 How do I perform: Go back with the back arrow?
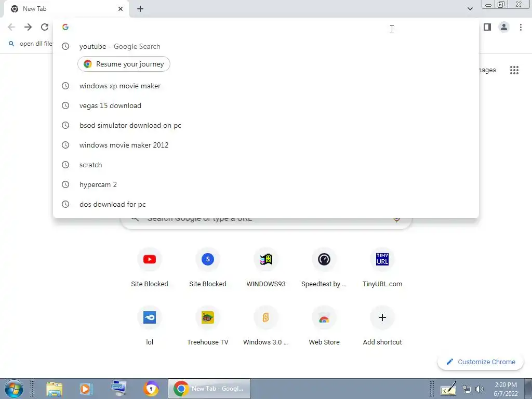coord(11,27)
